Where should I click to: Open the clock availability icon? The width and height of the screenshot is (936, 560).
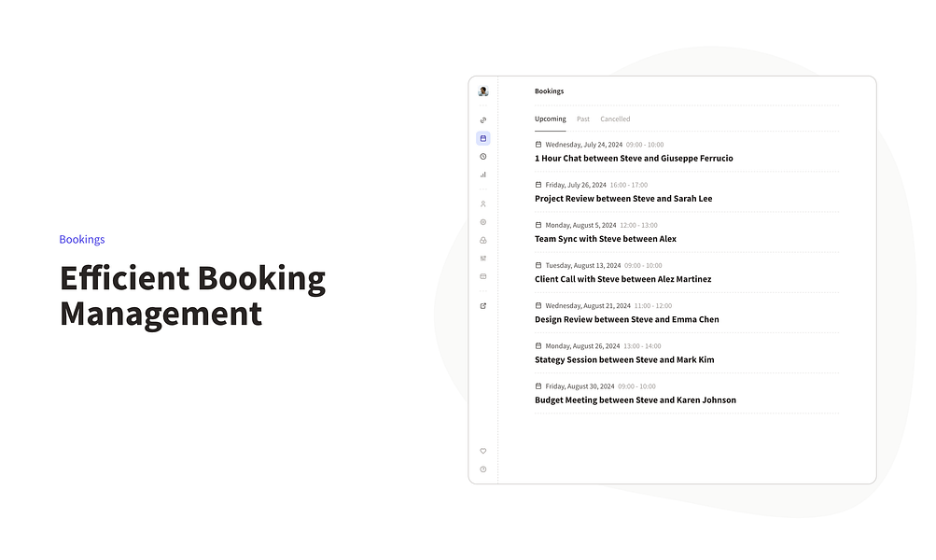click(482, 157)
